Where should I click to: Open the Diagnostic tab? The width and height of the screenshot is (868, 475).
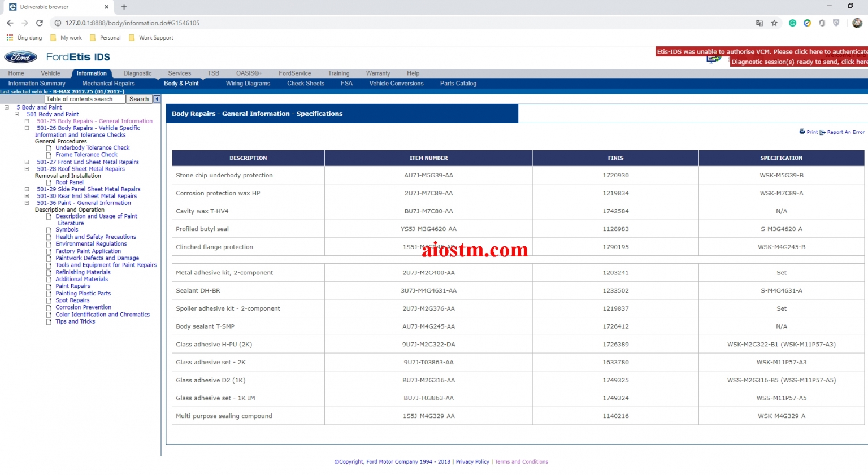pos(137,73)
